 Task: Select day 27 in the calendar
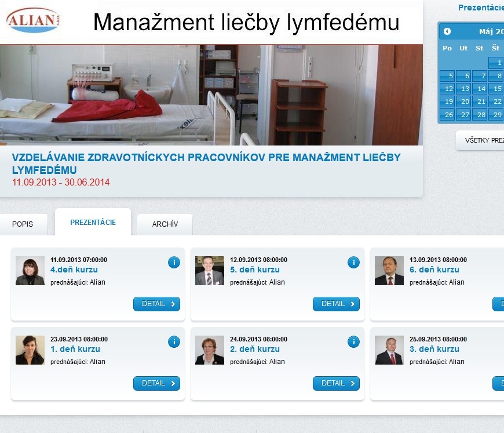click(x=463, y=115)
